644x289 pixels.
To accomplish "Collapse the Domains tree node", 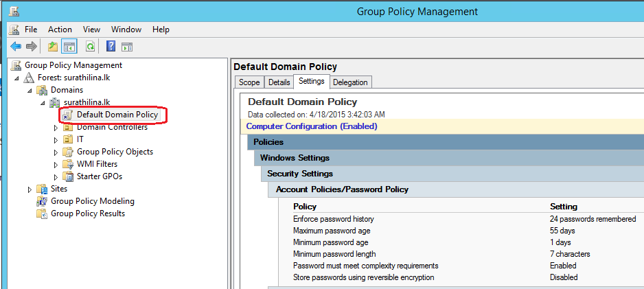I will coord(30,91).
